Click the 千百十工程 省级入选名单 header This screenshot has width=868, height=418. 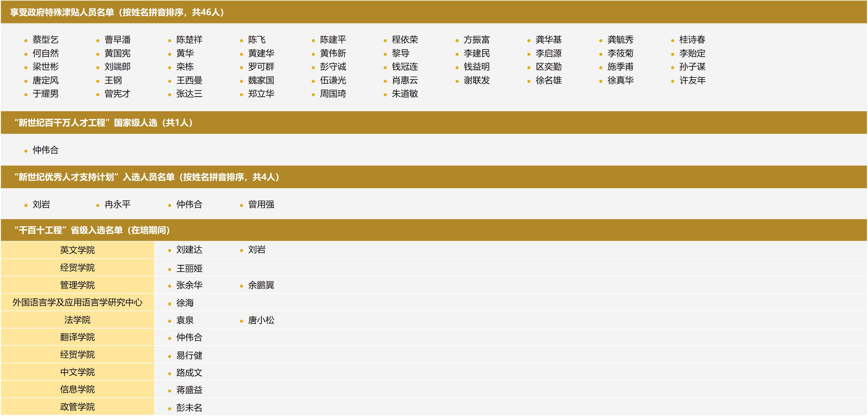coord(92,230)
